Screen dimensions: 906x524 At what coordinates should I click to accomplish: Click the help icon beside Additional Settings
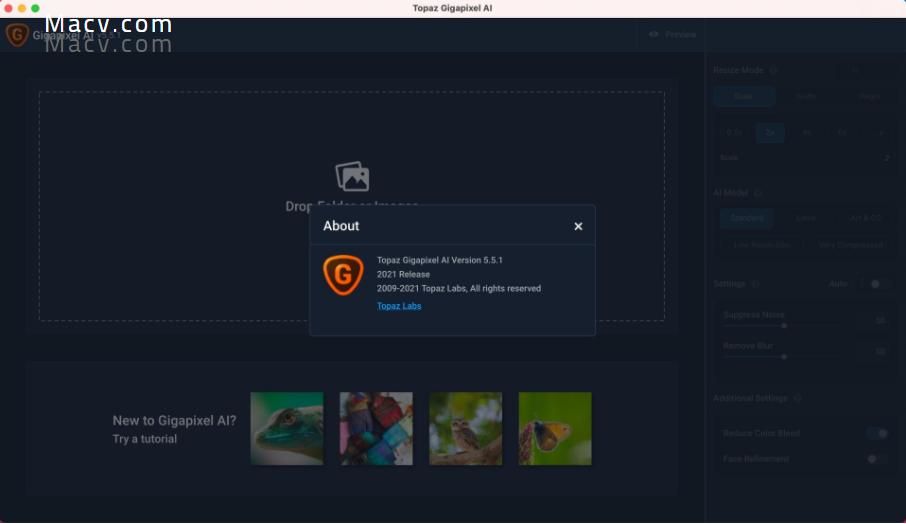point(797,399)
